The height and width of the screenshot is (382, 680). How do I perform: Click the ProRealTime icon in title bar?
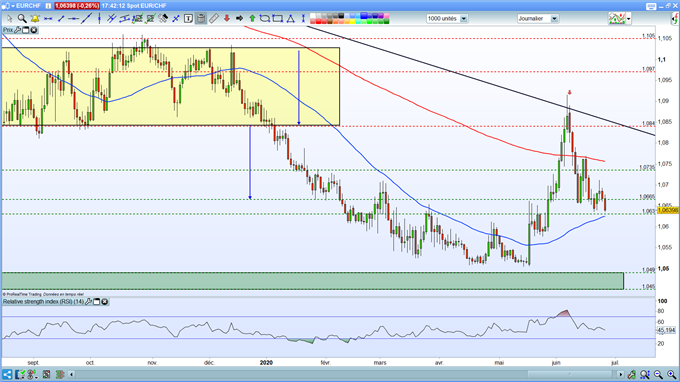(x=5, y=6)
